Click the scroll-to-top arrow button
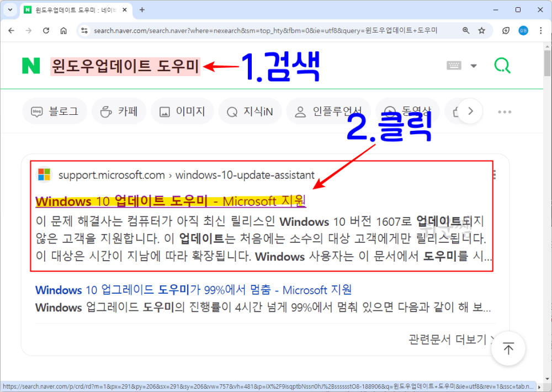This screenshot has height=392, width=552. (x=508, y=348)
